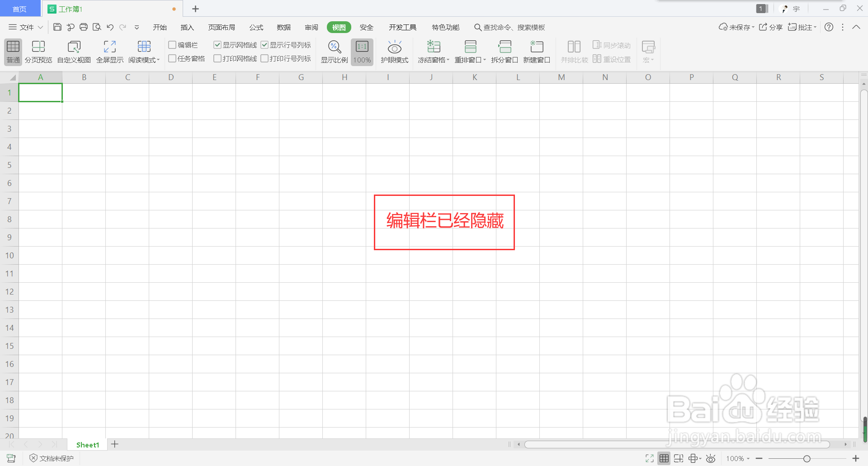868x466 pixels.
Task: Open the Formulas (公式) tab
Action: (256, 27)
